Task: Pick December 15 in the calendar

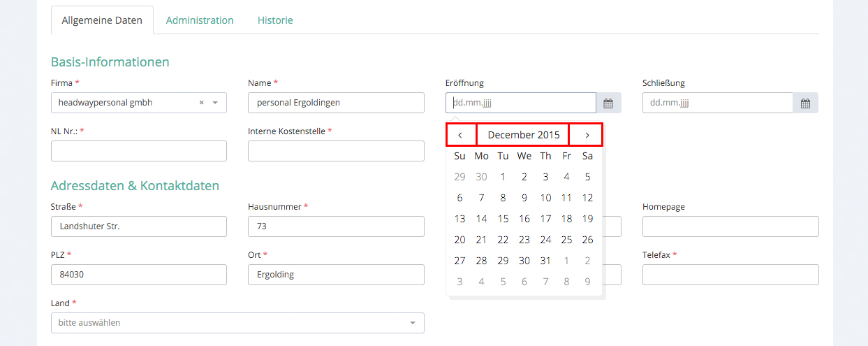Action: click(503, 219)
